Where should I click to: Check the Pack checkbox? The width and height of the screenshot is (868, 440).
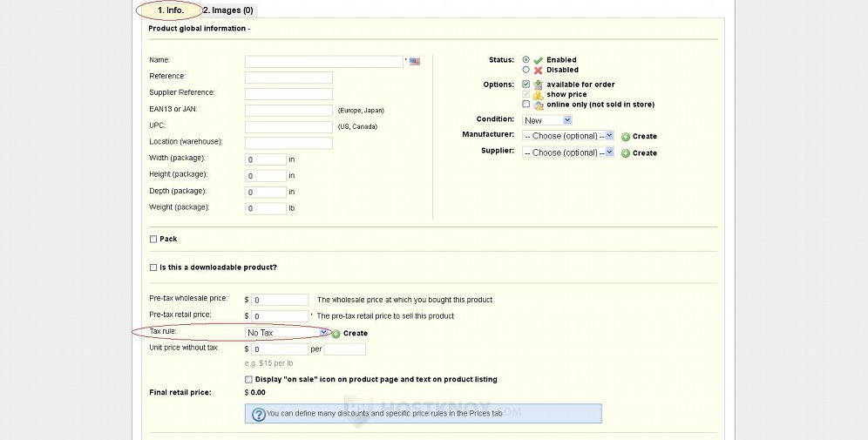pyautogui.click(x=153, y=239)
